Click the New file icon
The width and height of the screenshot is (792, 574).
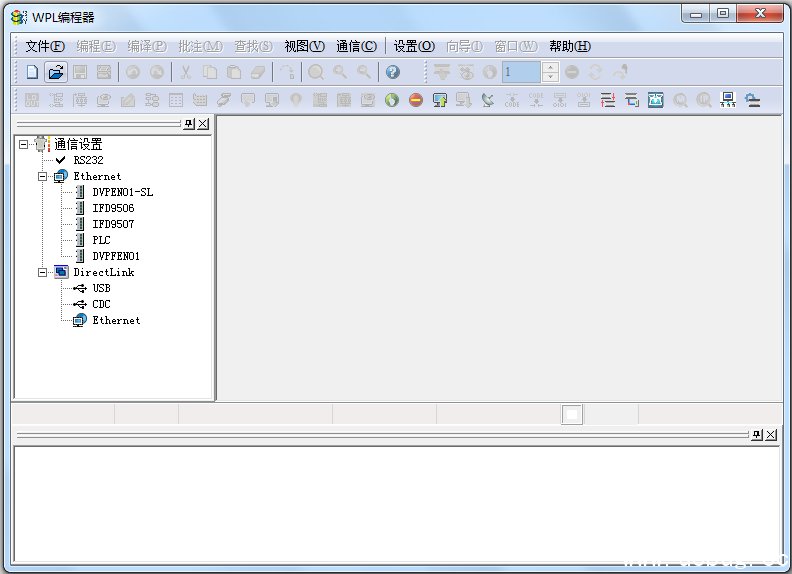pos(32,72)
